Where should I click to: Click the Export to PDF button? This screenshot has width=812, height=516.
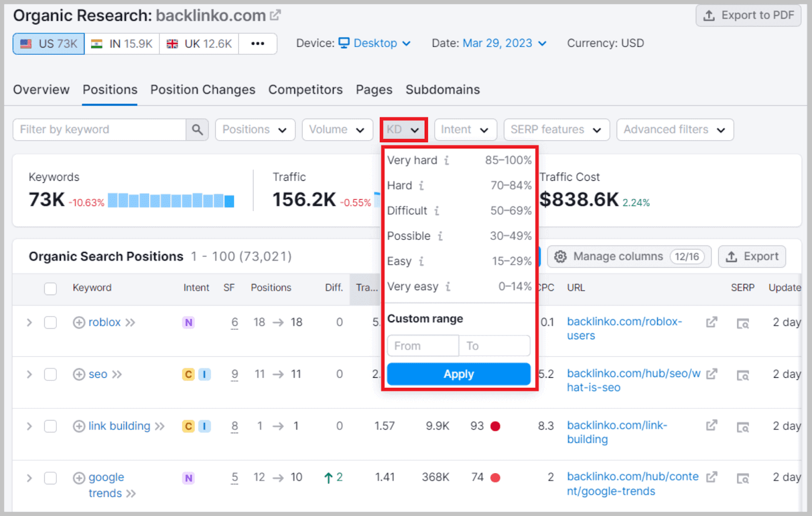point(748,15)
